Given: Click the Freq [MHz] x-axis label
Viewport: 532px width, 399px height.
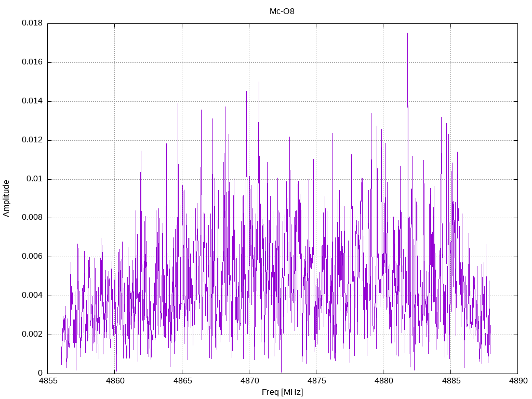Looking at the screenshot, I should 282,392.
